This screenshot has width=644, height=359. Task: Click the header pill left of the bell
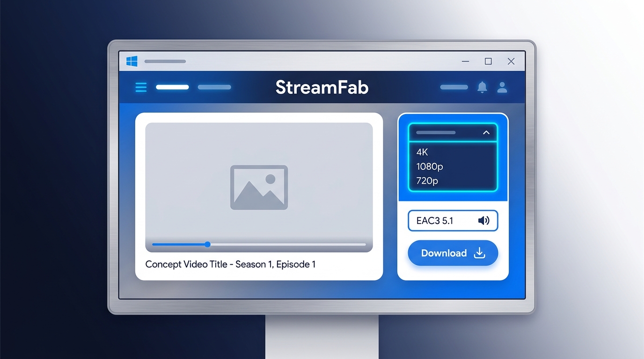click(454, 87)
